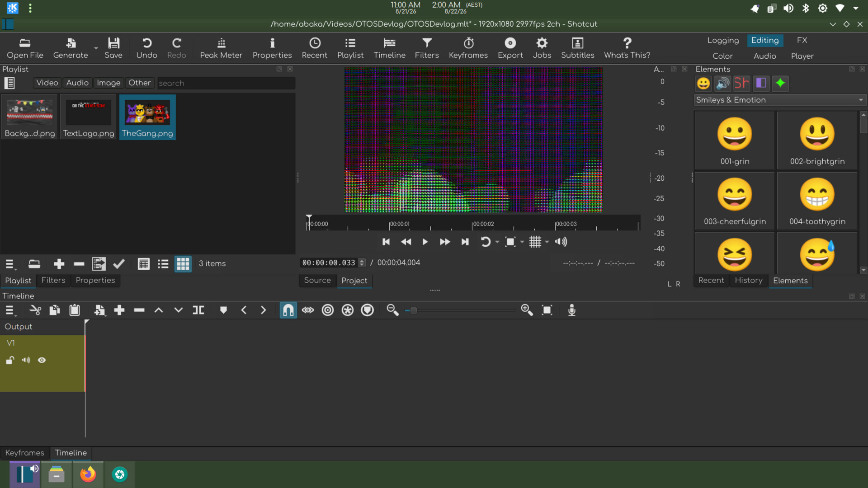Open page-with-plus dropdown in timeline toolbar

[x=99, y=310]
